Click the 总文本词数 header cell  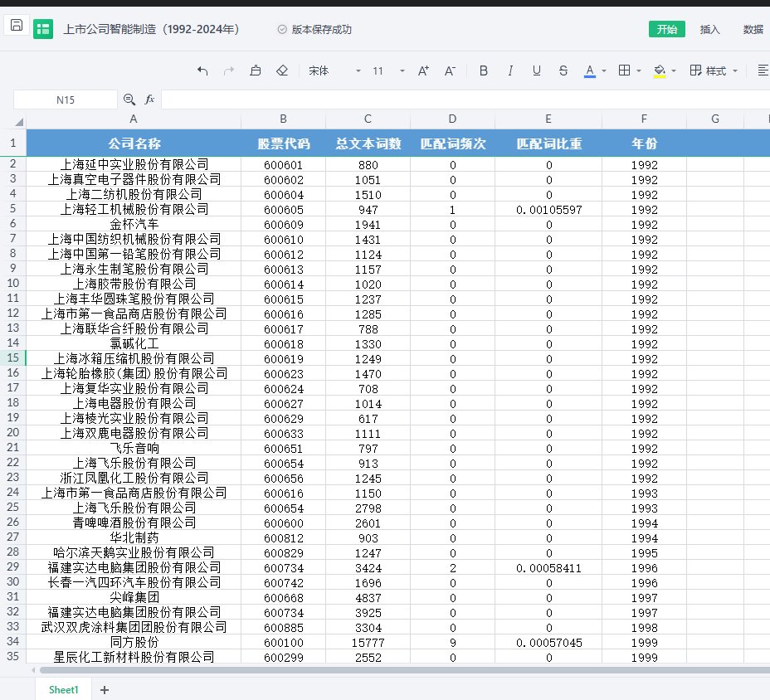coord(368,143)
